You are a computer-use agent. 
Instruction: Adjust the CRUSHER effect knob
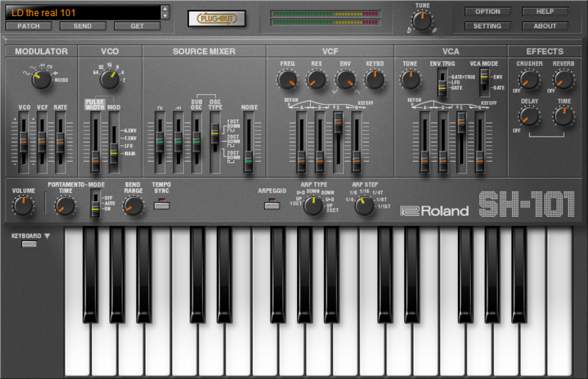tap(529, 79)
